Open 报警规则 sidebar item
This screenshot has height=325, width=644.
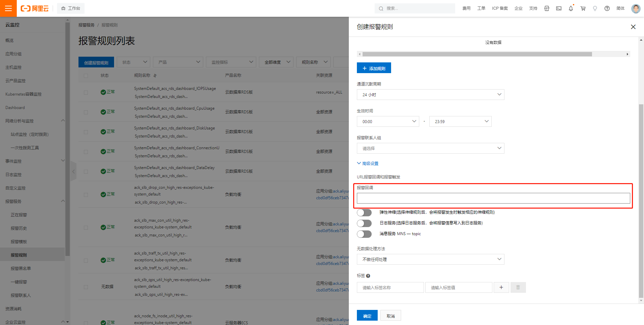click(33, 255)
